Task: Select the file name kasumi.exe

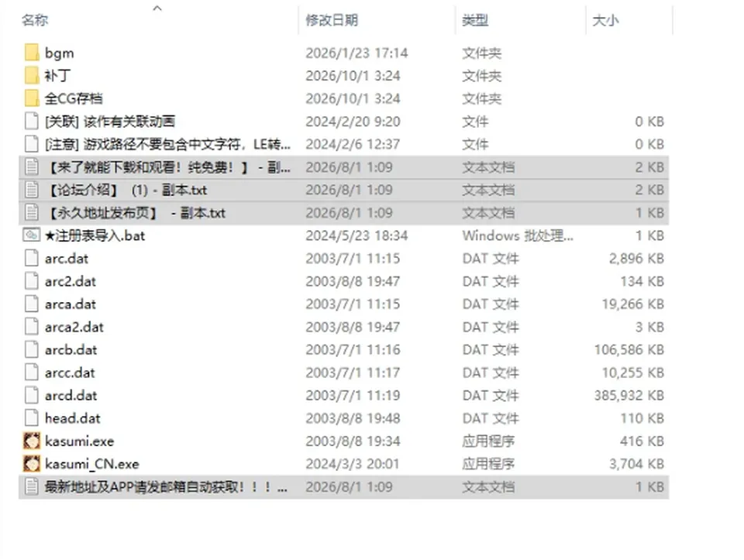Action: point(79,441)
